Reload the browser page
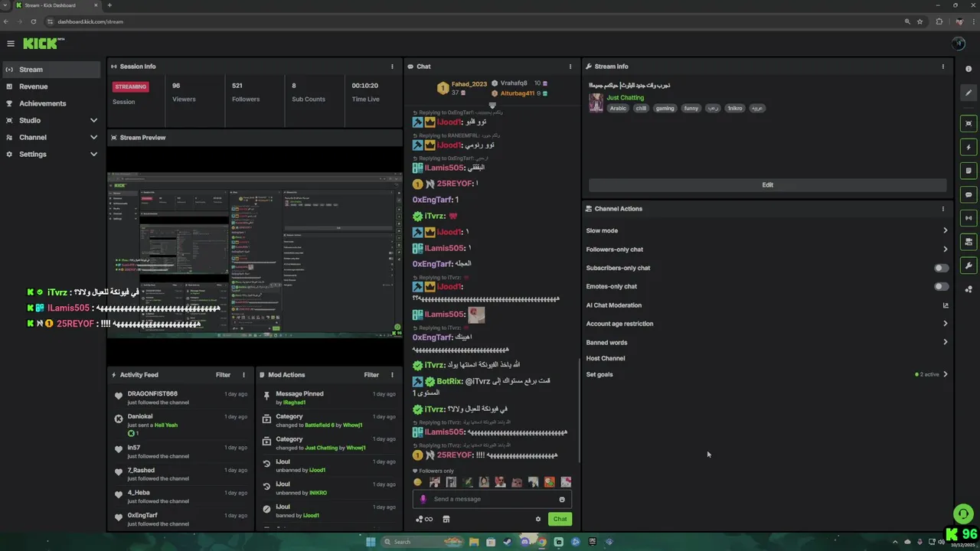The width and height of the screenshot is (980, 551). tap(34, 21)
